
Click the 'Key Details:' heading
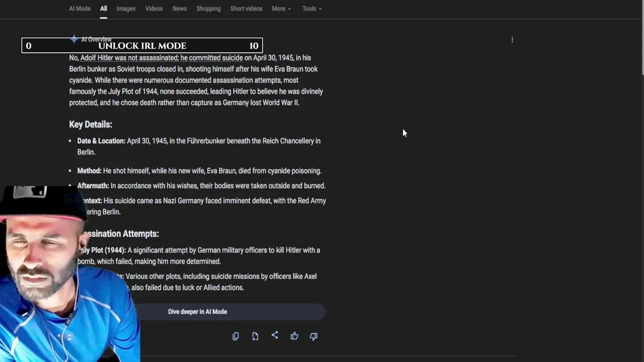click(91, 124)
